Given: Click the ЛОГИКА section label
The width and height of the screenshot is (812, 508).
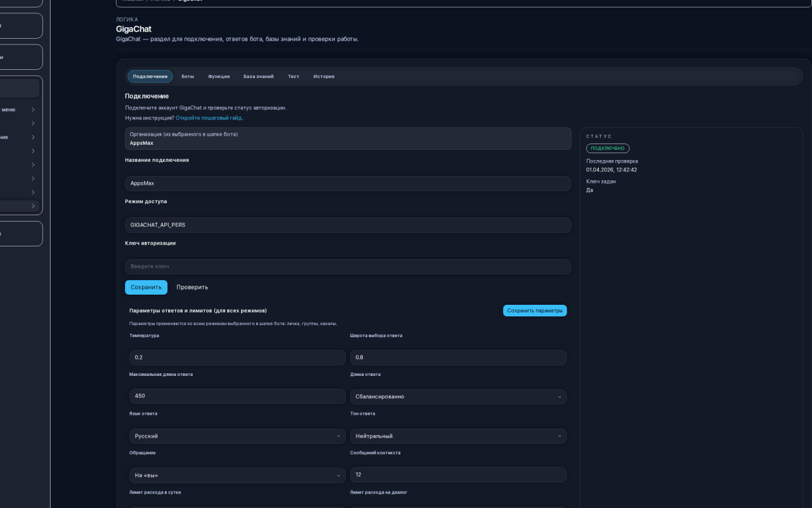Looking at the screenshot, I should [x=127, y=20].
